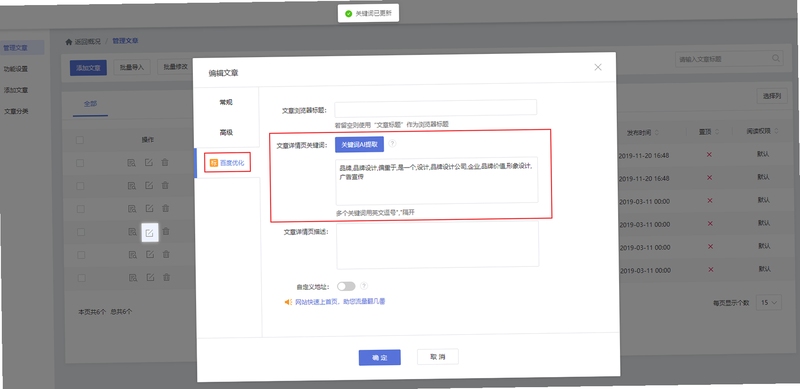The image size is (800, 389).
Task: Click the edit icon in the first article row
Action: [148, 163]
